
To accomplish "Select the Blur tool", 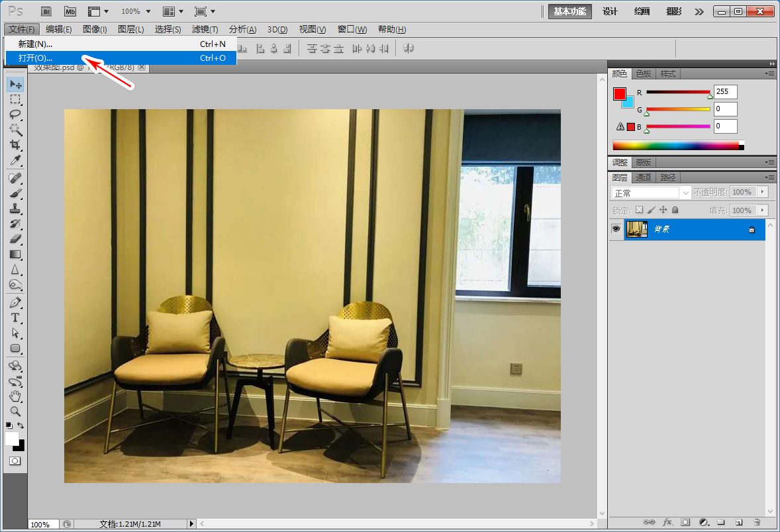I will pos(15,269).
